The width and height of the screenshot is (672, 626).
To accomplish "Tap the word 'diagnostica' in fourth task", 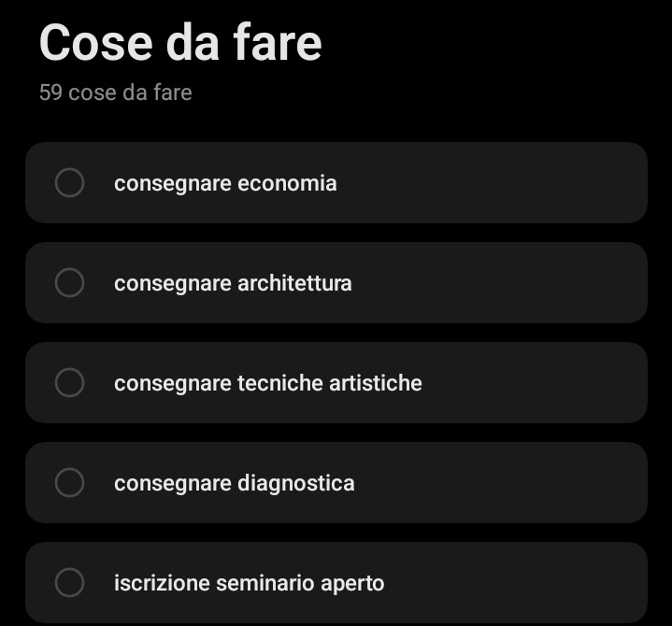I will point(295,484).
